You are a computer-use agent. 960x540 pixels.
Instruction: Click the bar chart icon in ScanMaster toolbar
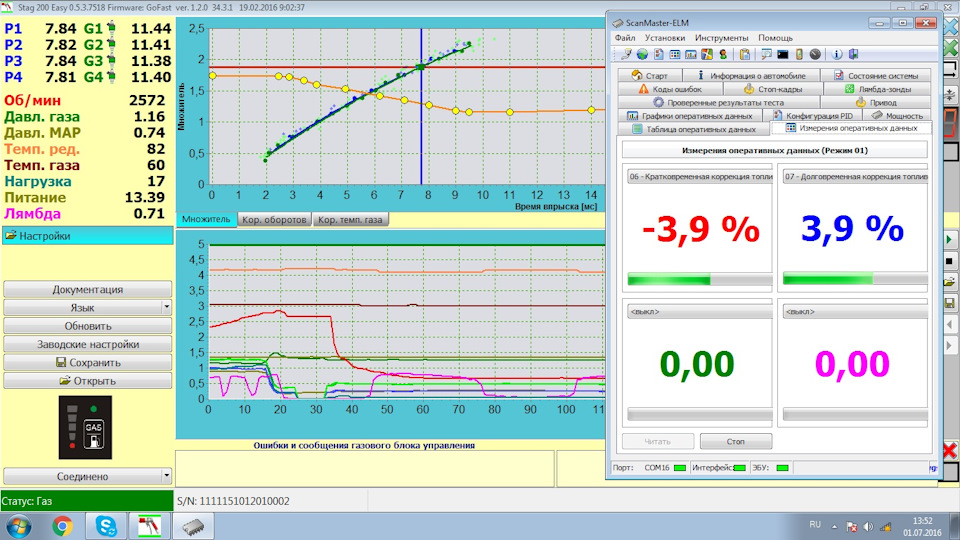(x=691, y=54)
